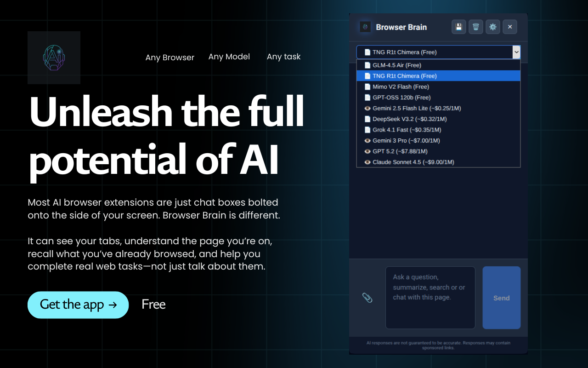Choose highlighted TNG R1t Chimera option in list
The height and width of the screenshot is (368, 588).
438,76
